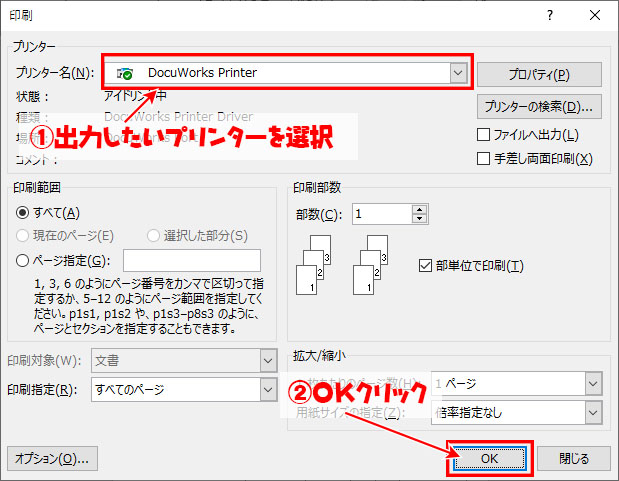This screenshot has height=481, width=619.
Task: Click the ページ指定 page range input field
Action: point(192,260)
